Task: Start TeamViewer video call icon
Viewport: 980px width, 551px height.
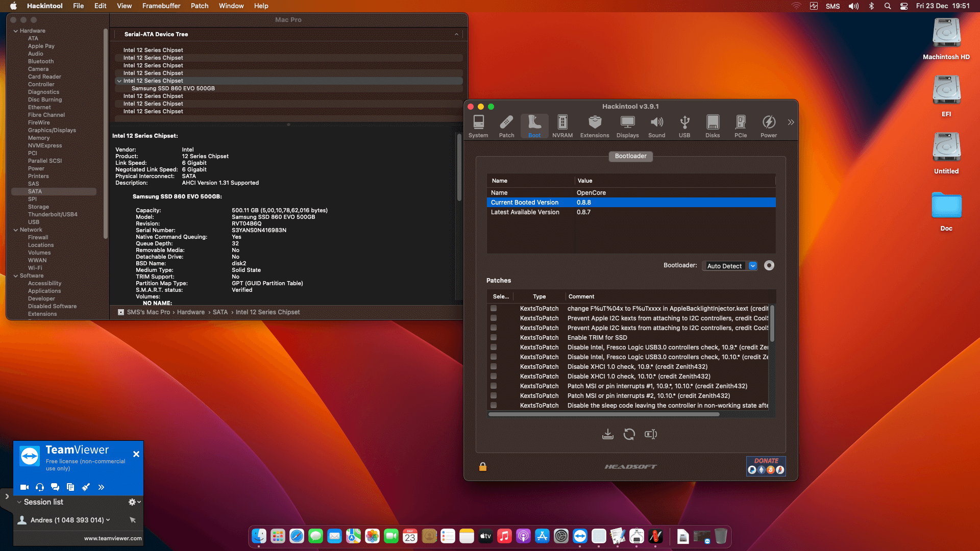Action: click(24, 487)
